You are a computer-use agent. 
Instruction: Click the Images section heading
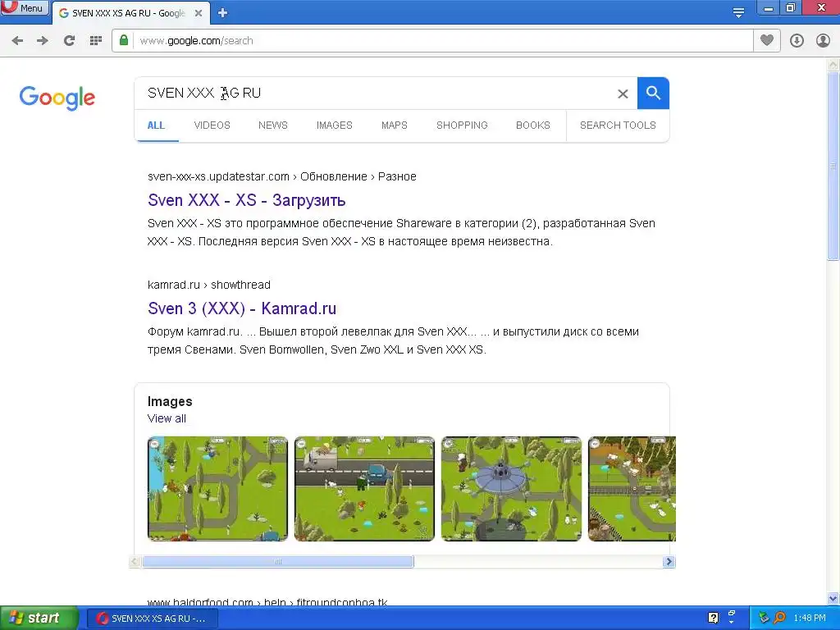coord(170,402)
